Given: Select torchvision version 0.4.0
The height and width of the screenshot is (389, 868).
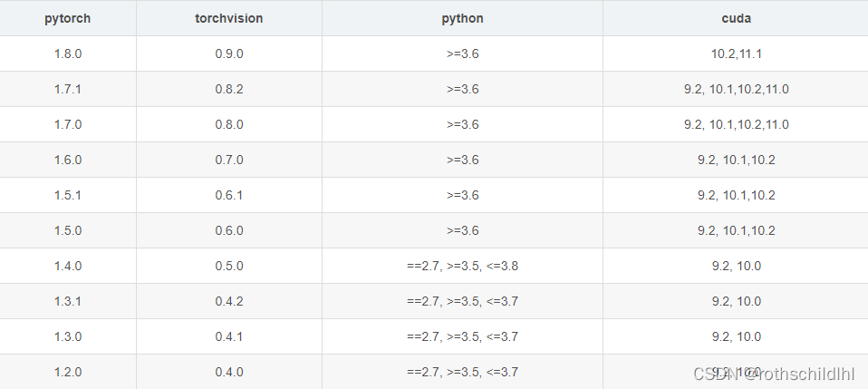Looking at the screenshot, I should click(229, 372).
